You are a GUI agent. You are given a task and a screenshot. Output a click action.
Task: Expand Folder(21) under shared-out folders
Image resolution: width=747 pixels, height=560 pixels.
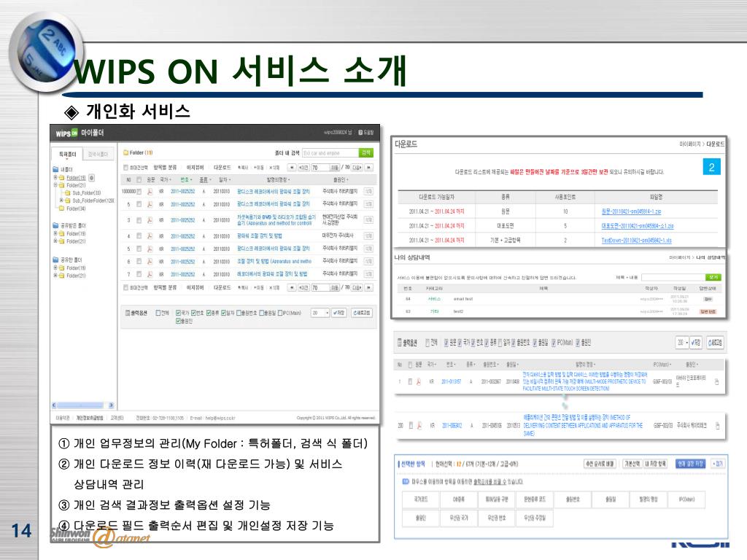[55, 276]
